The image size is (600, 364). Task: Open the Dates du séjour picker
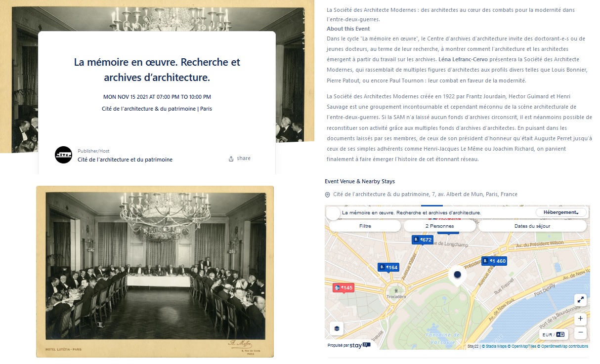tap(532, 226)
